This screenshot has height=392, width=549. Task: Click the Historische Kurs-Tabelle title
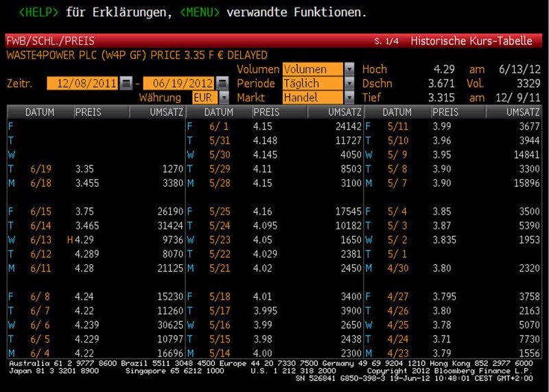coord(471,41)
